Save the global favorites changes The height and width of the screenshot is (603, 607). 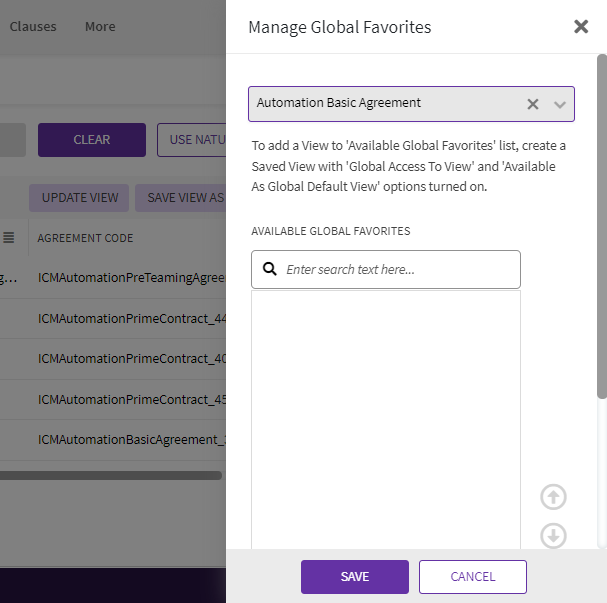354,577
